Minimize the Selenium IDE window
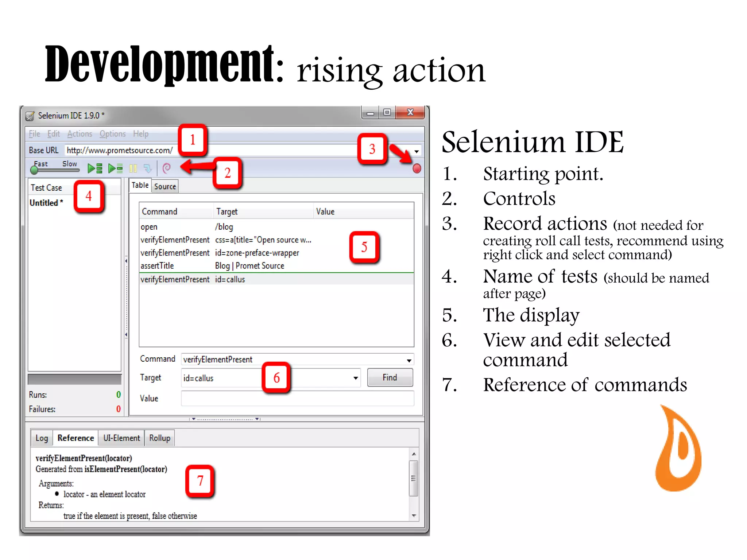 point(370,113)
